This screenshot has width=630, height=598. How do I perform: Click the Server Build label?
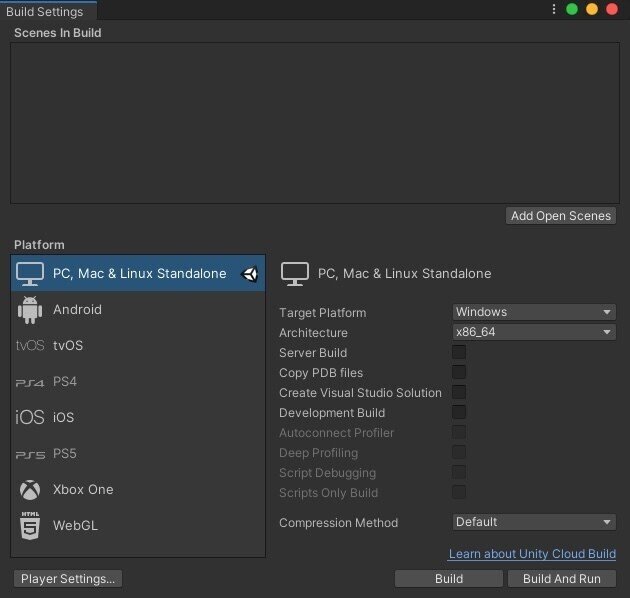tap(313, 353)
